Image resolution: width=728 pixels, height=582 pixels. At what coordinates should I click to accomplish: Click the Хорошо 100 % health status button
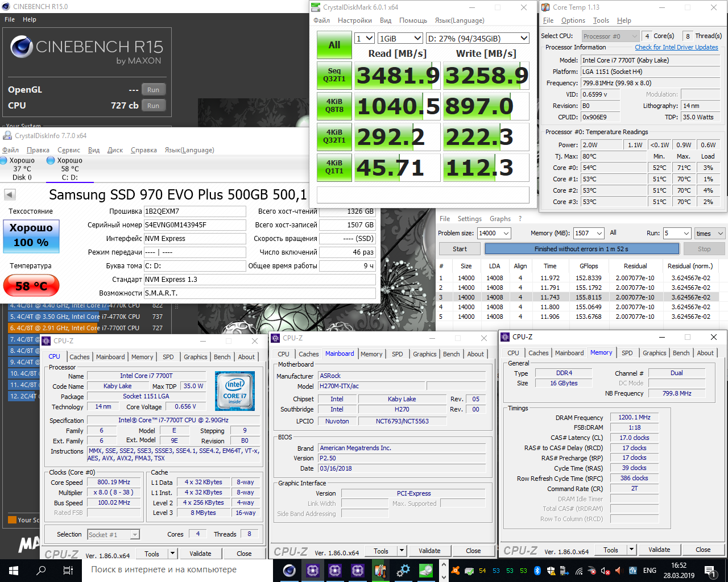point(31,235)
